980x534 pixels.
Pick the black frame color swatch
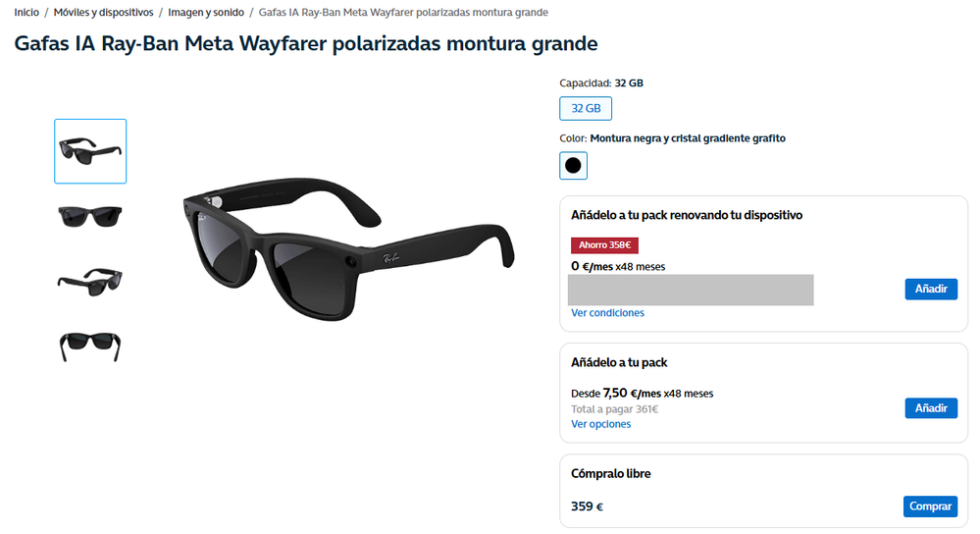[x=573, y=166]
